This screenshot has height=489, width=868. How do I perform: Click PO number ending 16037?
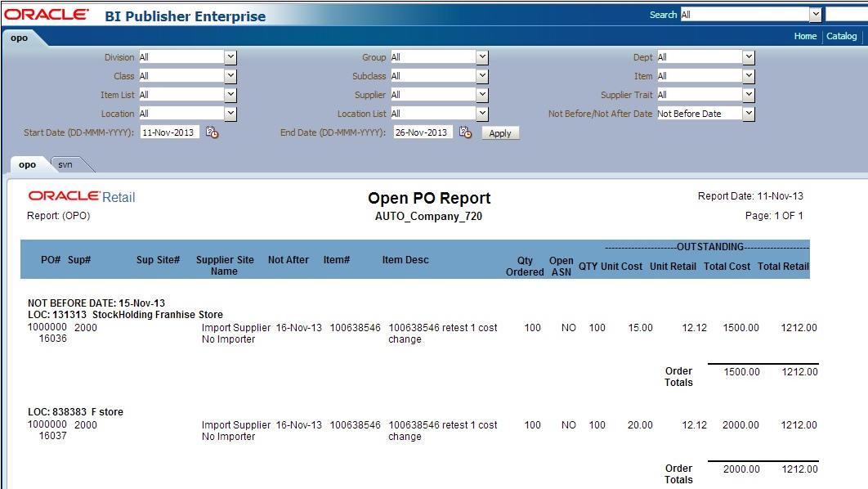click(x=47, y=430)
